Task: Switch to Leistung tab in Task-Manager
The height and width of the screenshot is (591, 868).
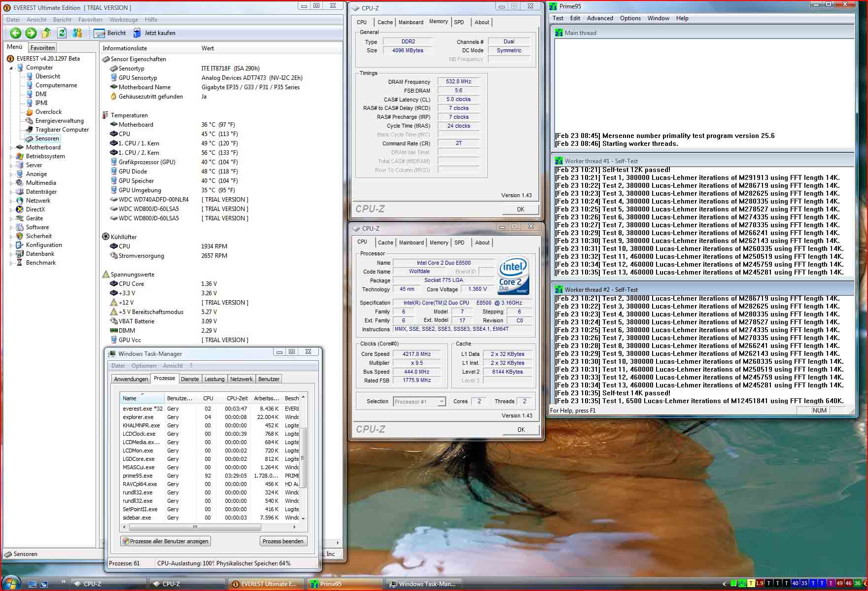Action: click(214, 379)
